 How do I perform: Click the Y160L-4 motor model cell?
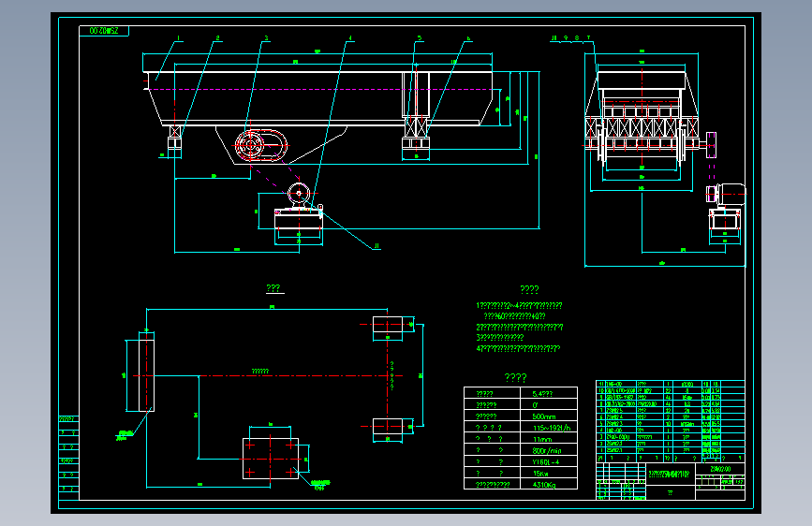[x=549, y=461]
